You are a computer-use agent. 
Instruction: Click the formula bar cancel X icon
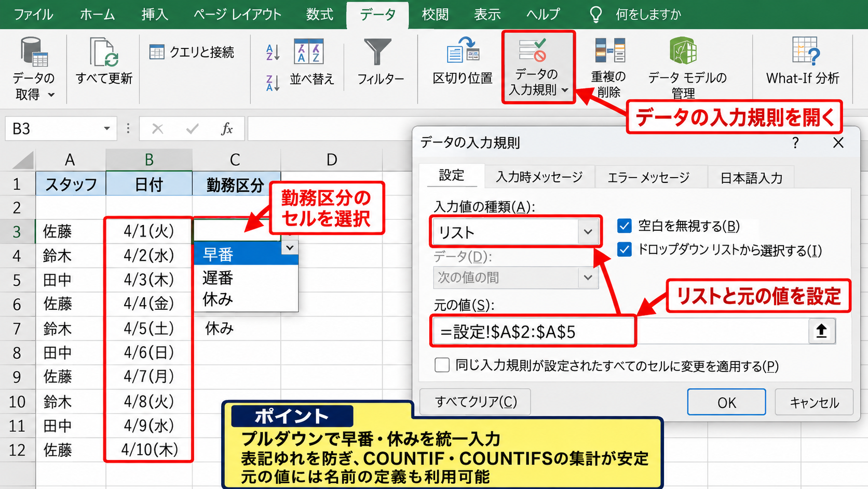(158, 128)
